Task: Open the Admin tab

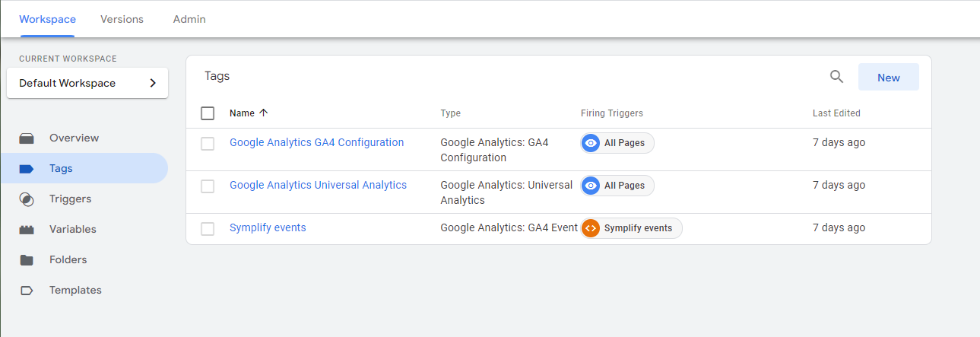Action: 189,19
